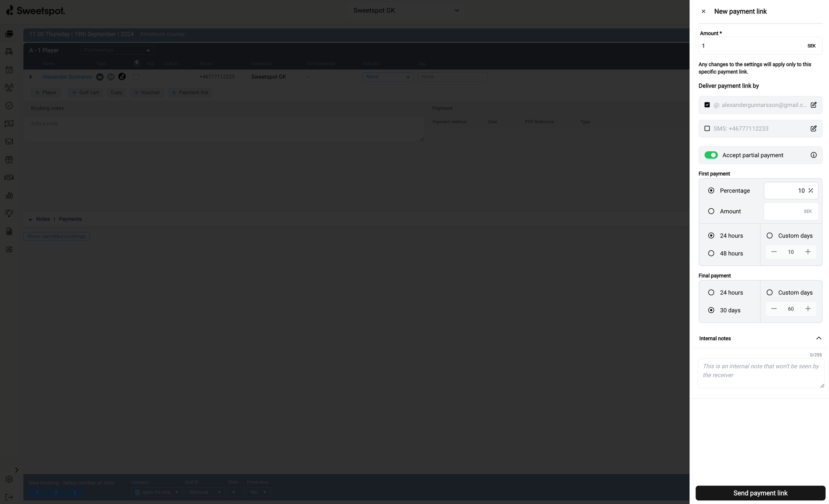The height and width of the screenshot is (504, 829).
Task: Show partial payment info tooltip icon
Action: [x=813, y=155]
